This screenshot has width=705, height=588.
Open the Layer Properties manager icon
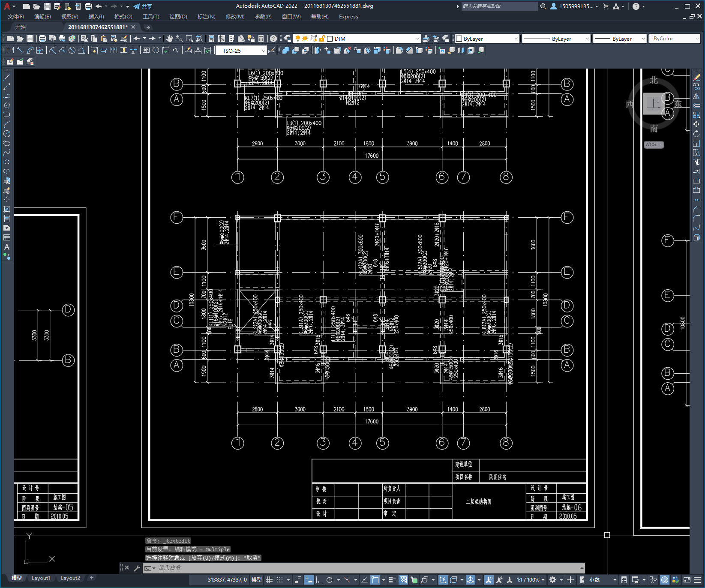[x=287, y=39]
